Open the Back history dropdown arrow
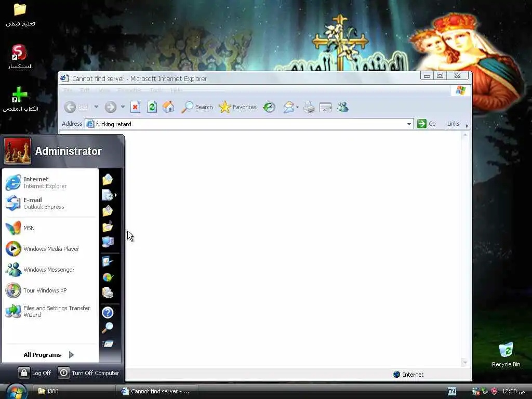532x399 pixels. (96, 107)
